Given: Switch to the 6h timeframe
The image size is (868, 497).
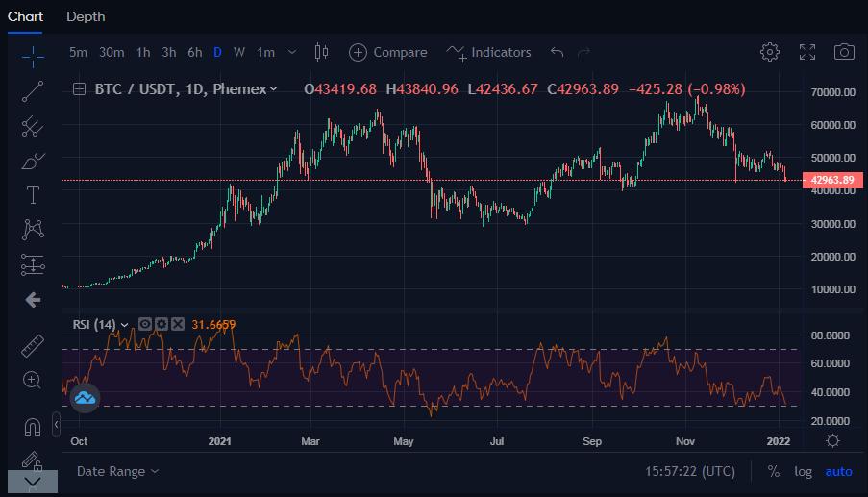Looking at the screenshot, I should pyautogui.click(x=195, y=52).
